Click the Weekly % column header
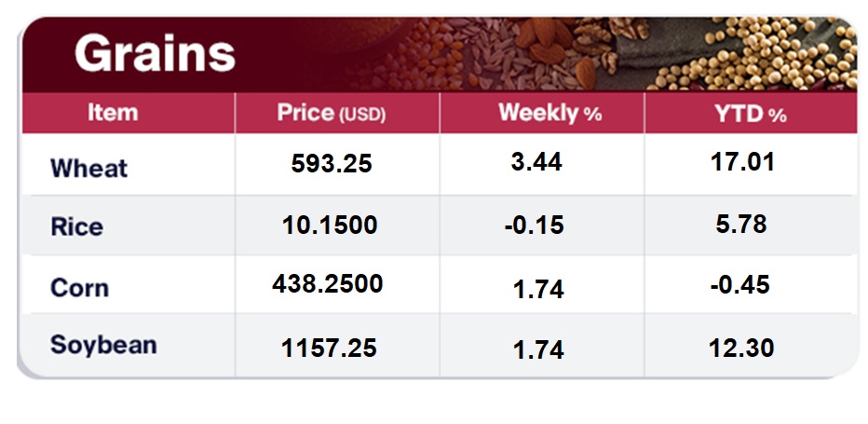868x424 pixels. [549, 114]
